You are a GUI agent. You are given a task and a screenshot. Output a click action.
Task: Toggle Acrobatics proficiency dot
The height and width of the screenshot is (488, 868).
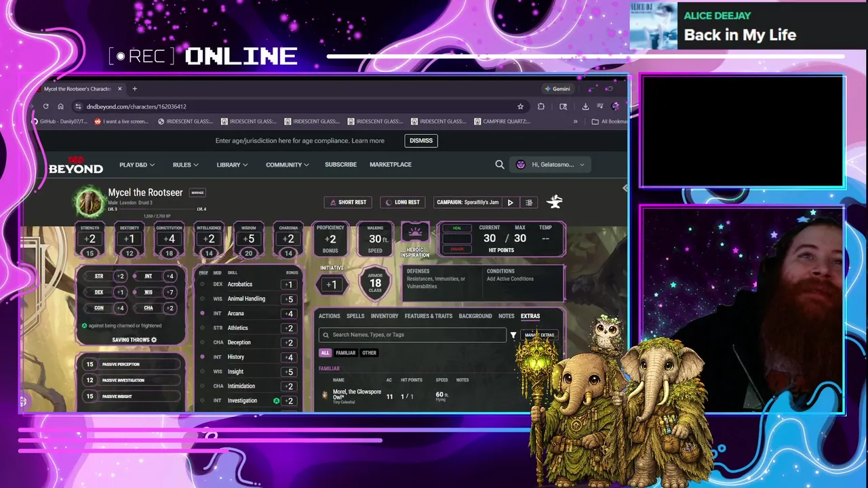(202, 284)
